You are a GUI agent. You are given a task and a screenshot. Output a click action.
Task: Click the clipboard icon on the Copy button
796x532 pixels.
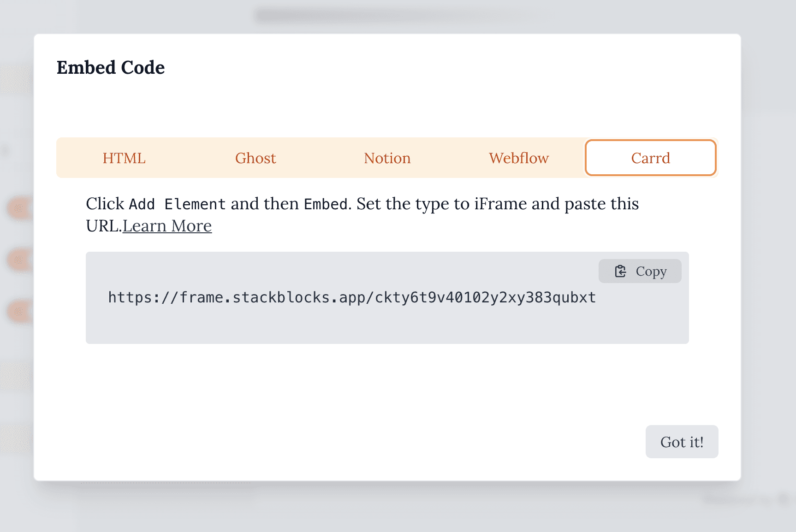[620, 271]
